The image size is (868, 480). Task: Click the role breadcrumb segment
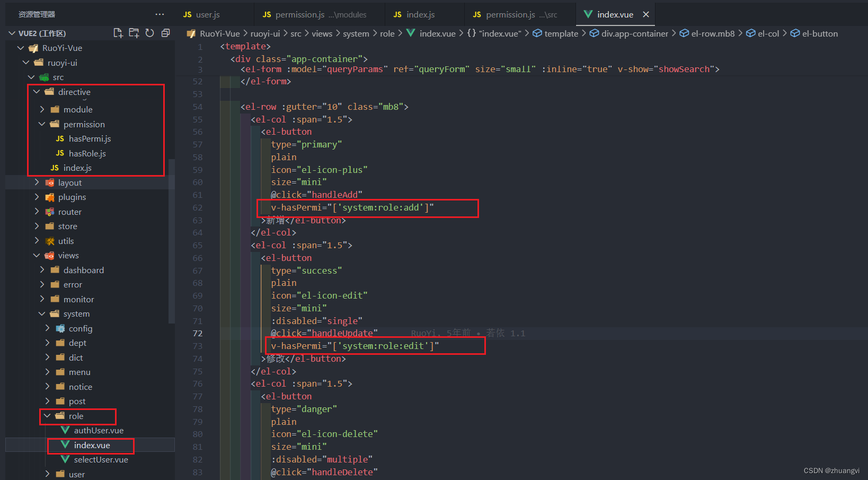point(387,33)
